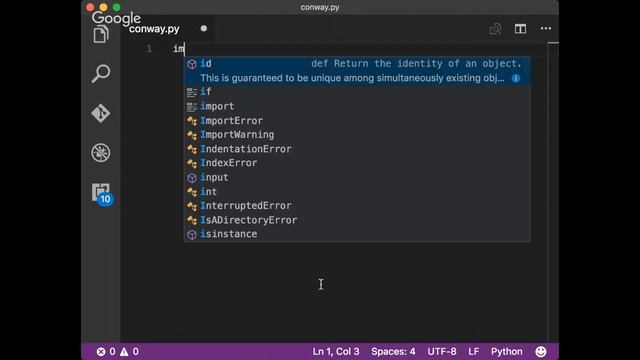Open the Source Control git icon
The image size is (640, 360).
(100, 113)
